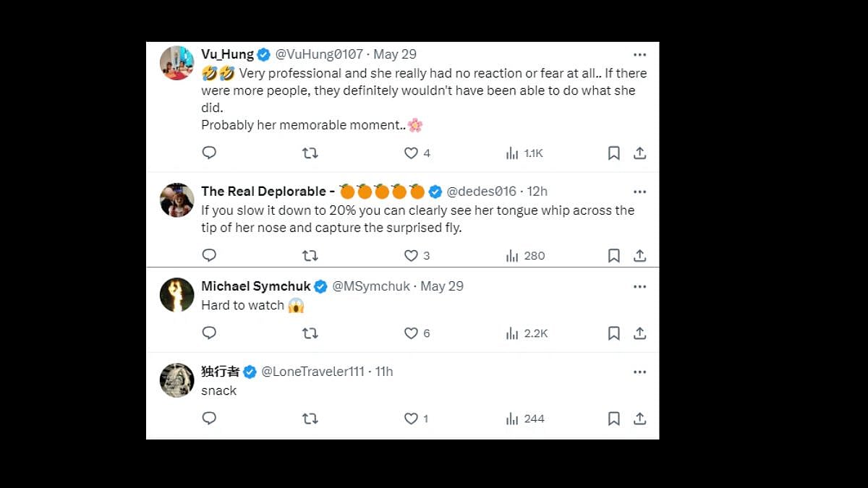Share Vu_Hung's tweet

pos(639,153)
